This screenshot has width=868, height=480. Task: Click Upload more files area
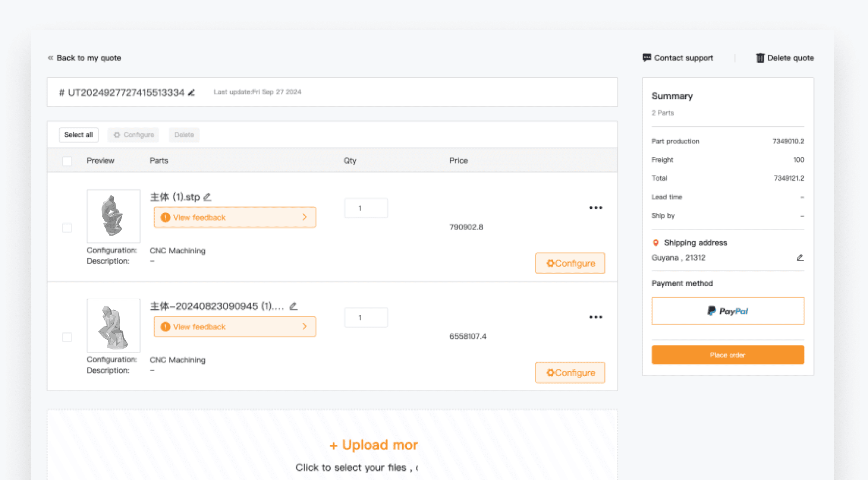[332, 444]
